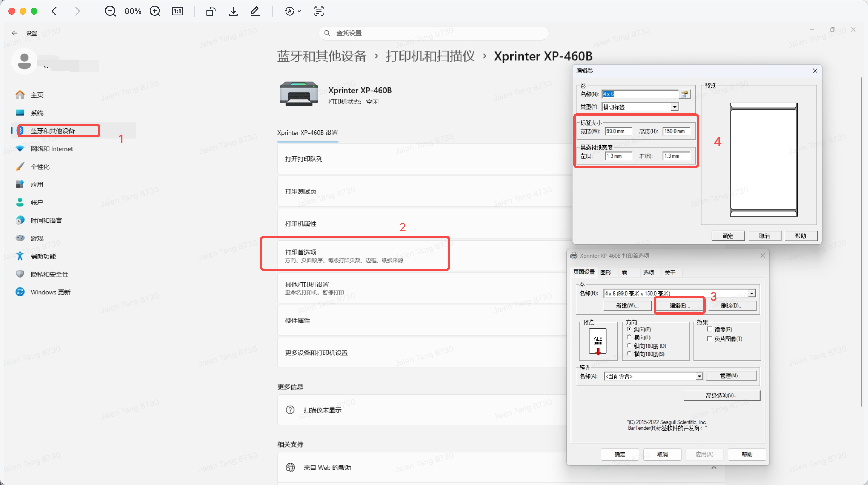Viewport: 868px width, 485px height.
Task: Open the preset <当前设置> dropdown
Action: [x=699, y=376]
